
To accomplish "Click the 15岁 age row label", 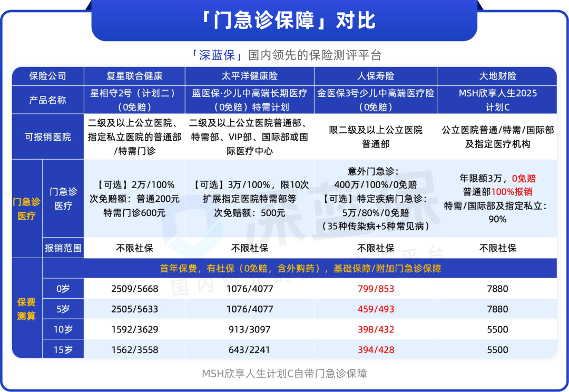I will click(x=63, y=349).
